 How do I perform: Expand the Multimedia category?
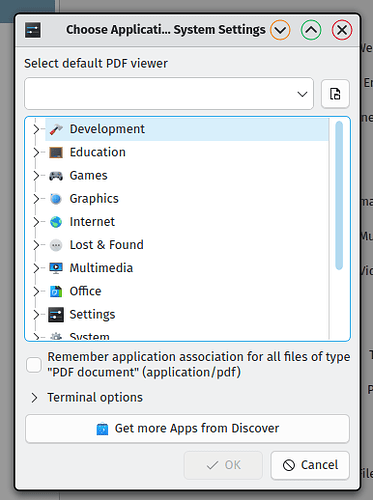(36, 268)
